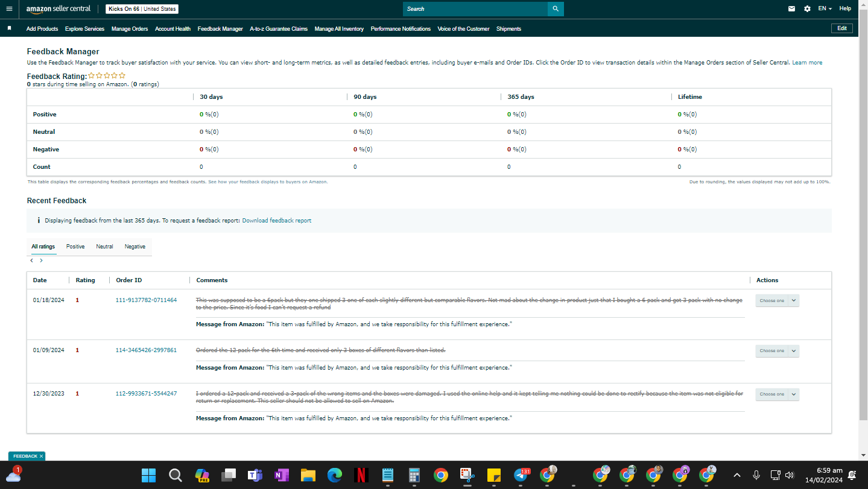This screenshot has height=489, width=868.
Task: Open Choose one dropdown for 01/09/2024 feedback
Action: [777, 350]
